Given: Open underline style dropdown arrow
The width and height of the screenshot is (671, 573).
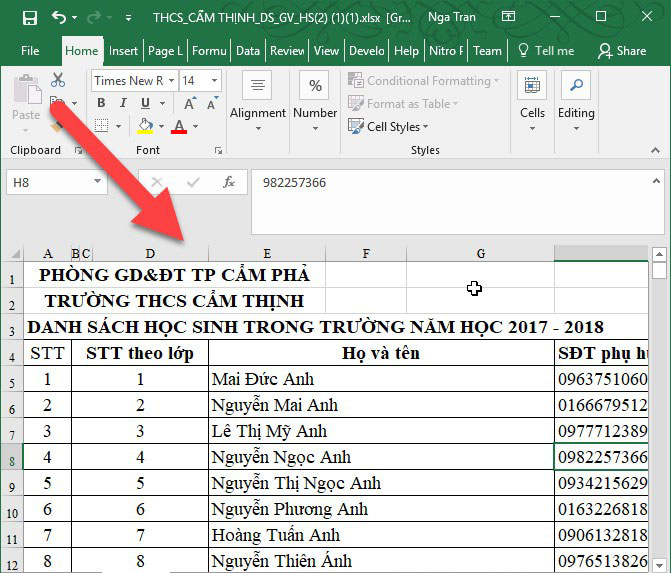Looking at the screenshot, I should 162,103.
